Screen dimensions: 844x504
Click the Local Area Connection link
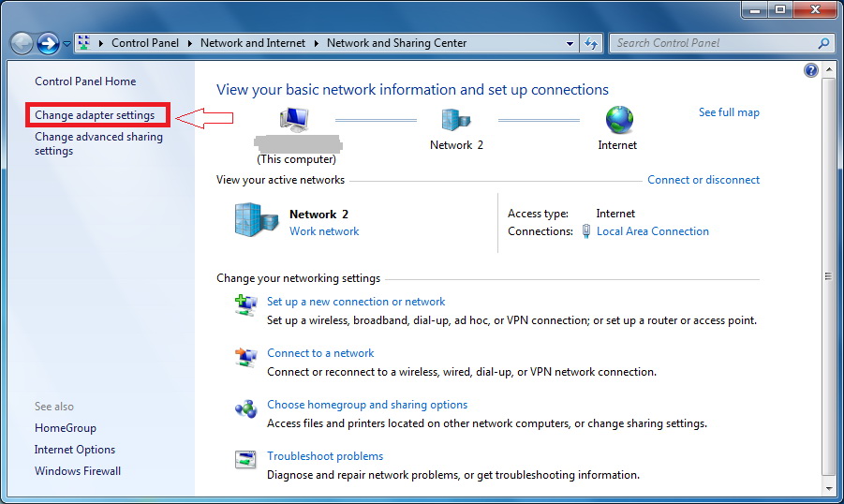652,231
